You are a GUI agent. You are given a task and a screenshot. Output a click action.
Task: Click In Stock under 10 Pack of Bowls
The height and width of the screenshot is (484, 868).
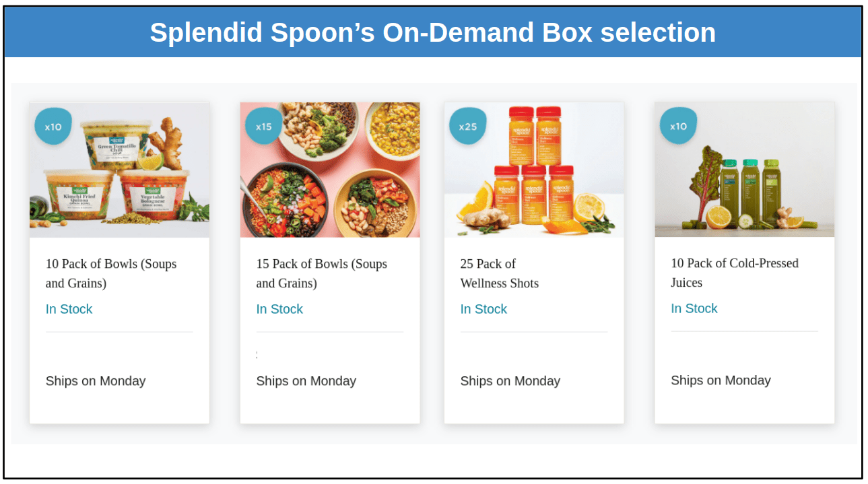69,309
